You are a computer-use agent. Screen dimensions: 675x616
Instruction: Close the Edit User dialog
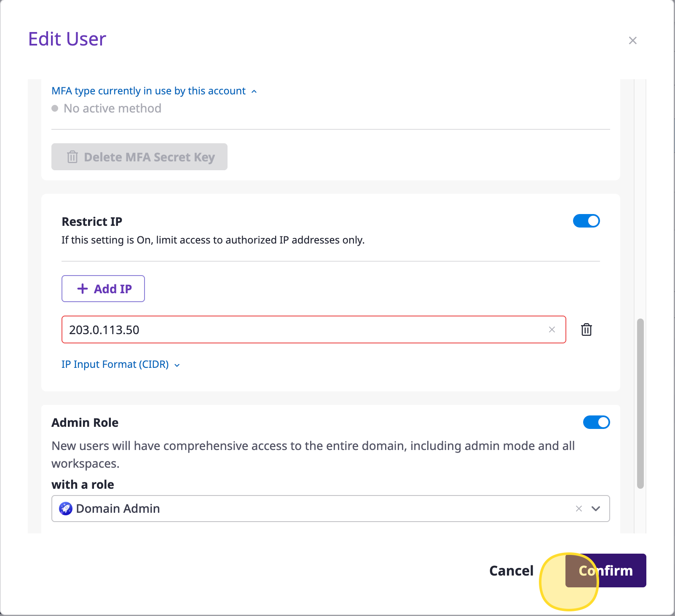tap(632, 40)
